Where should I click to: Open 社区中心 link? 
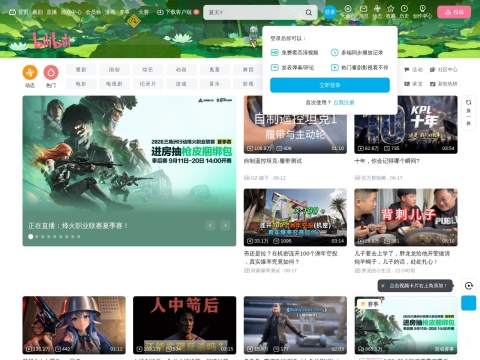(x=443, y=70)
